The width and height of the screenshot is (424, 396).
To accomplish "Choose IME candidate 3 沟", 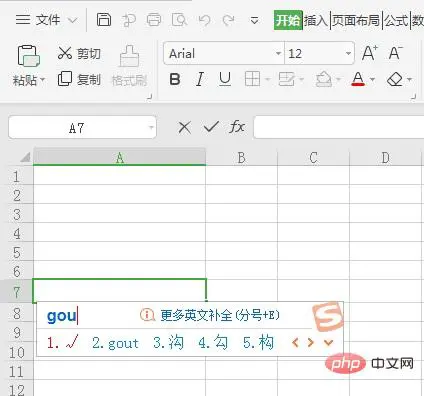I will pos(168,342).
